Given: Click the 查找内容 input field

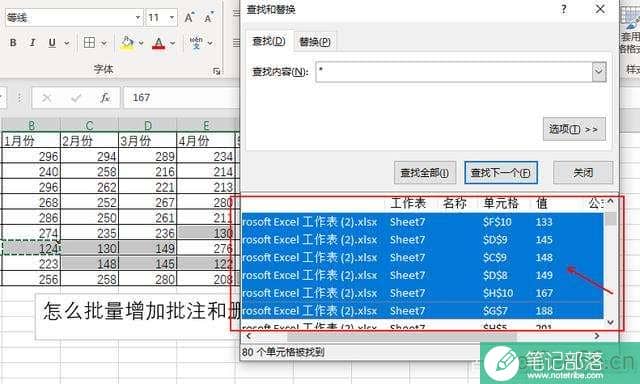Looking at the screenshot, I should (x=454, y=72).
